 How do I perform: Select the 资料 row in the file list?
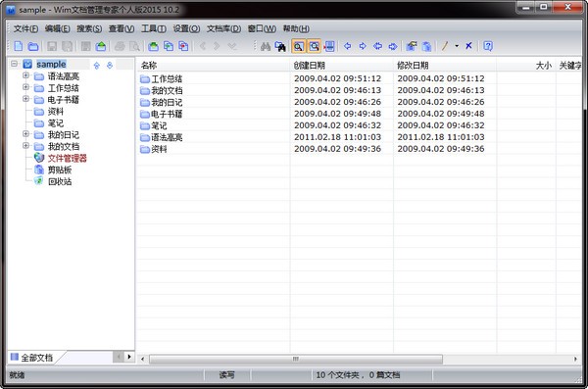[359, 149]
